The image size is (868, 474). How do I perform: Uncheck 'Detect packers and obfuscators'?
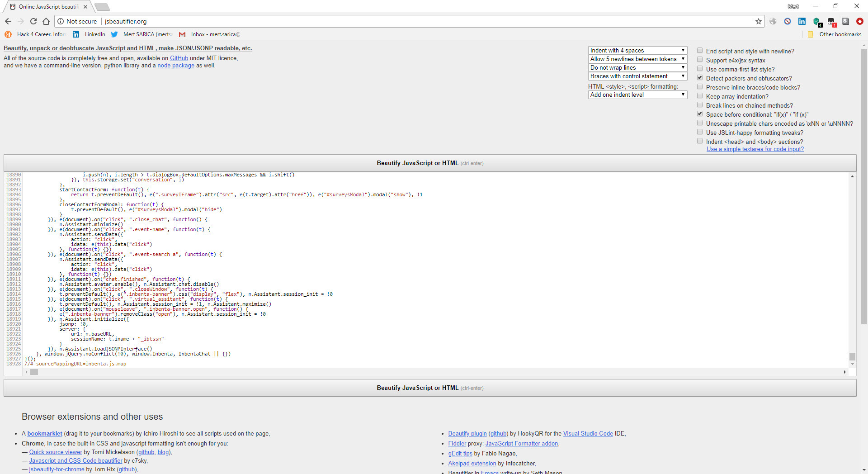point(700,78)
